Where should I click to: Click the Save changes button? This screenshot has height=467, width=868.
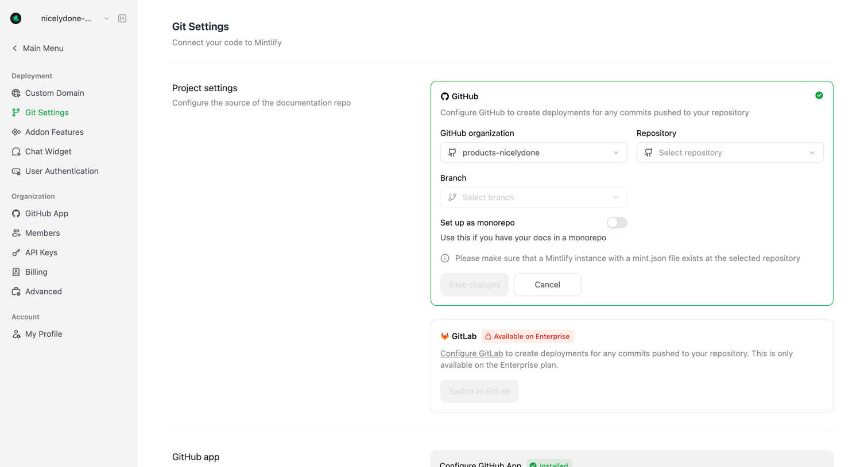pos(474,285)
